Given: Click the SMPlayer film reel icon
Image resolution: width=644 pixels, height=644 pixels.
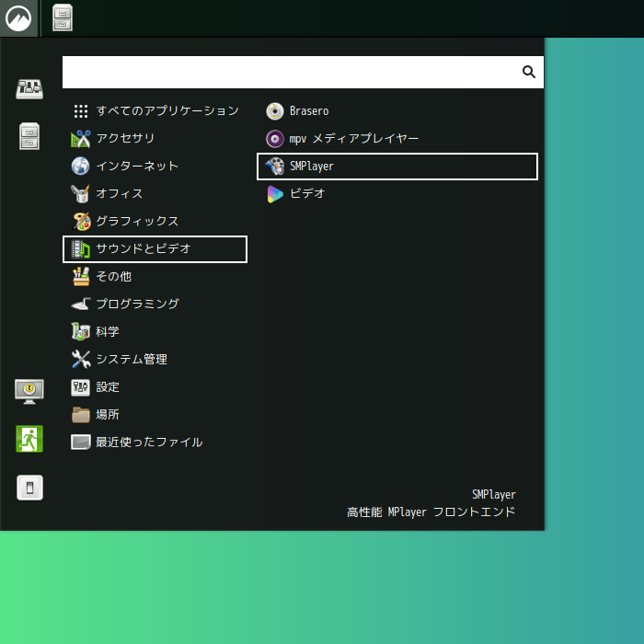Looking at the screenshot, I should (x=275, y=166).
